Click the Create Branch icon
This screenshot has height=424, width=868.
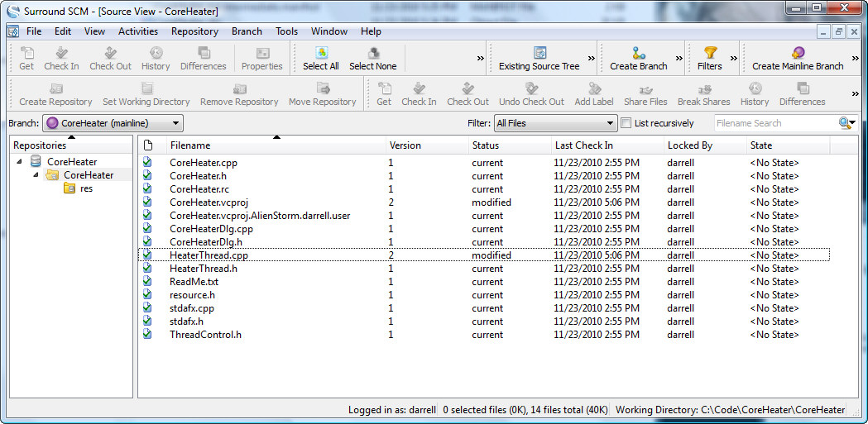click(638, 53)
